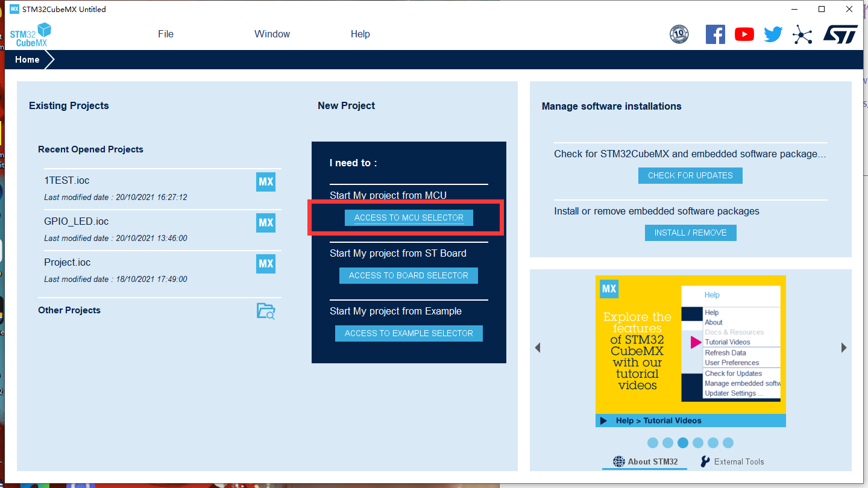Click ACCESS TO MCU SELECTOR button

point(409,217)
